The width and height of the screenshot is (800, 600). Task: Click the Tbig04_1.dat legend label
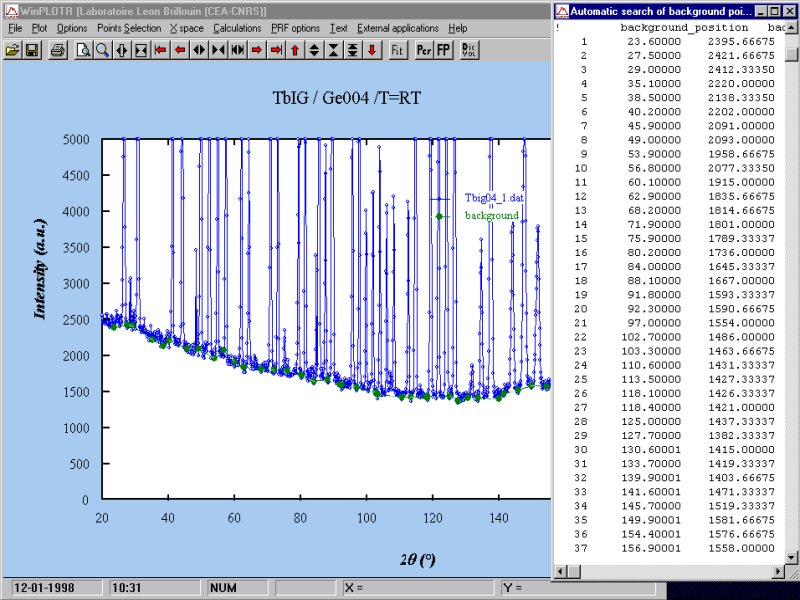point(492,199)
